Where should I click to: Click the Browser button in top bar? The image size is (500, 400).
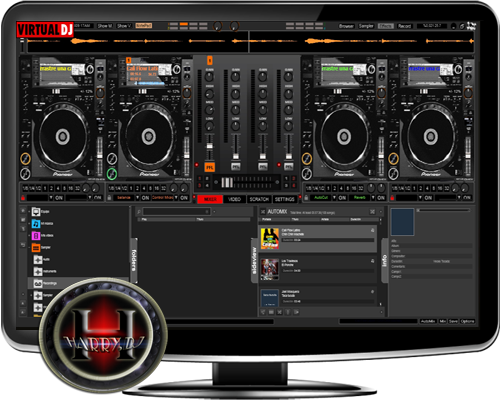[346, 26]
